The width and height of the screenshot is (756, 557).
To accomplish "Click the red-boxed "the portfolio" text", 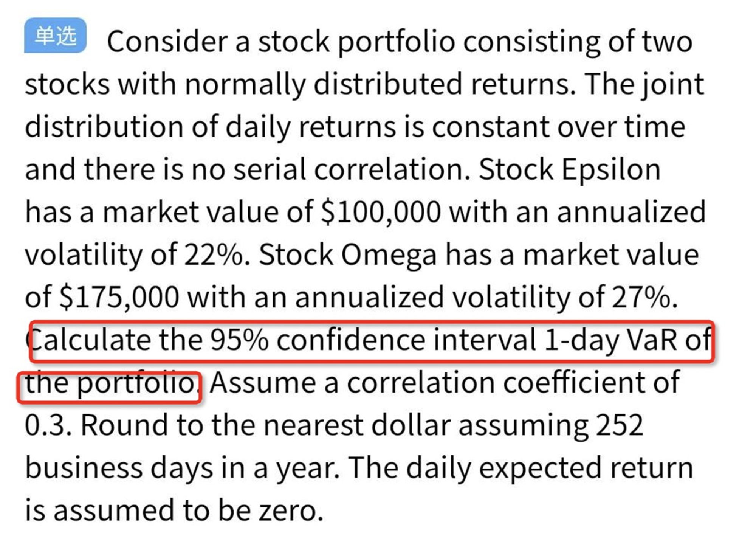I will point(110,384).
